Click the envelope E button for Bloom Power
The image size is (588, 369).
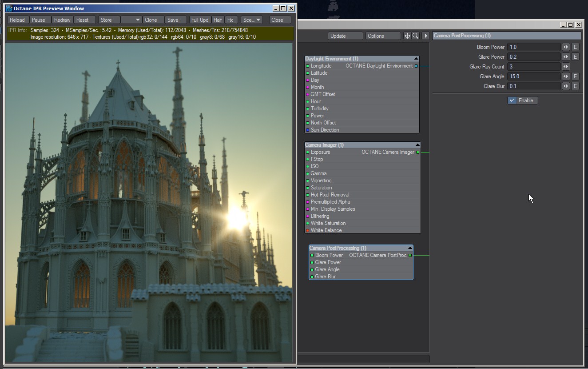[x=575, y=47]
